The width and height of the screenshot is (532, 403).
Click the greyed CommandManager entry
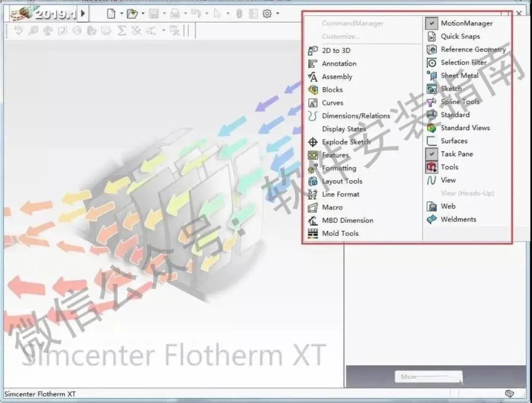353,24
